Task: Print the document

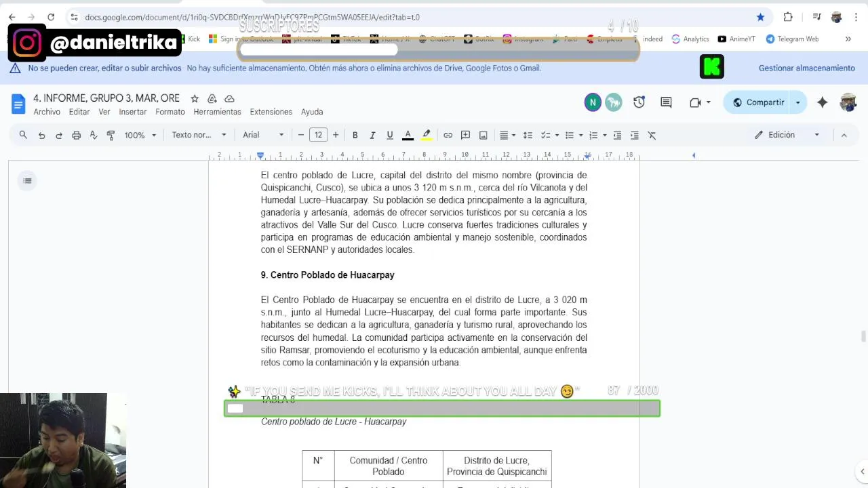Action: click(76, 135)
